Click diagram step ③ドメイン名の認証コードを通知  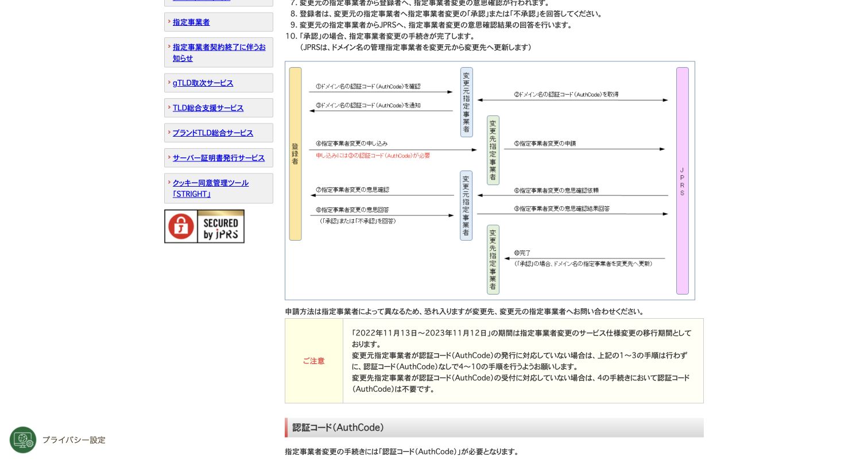(368, 105)
